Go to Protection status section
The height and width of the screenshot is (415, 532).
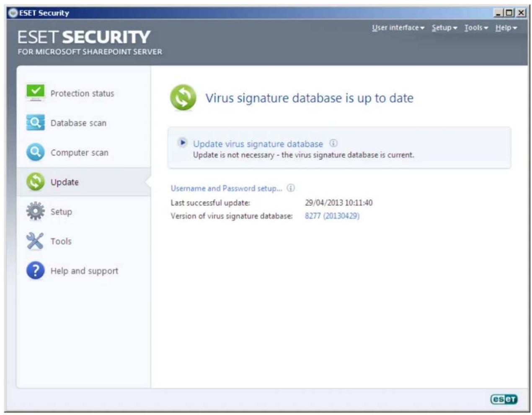(x=82, y=93)
